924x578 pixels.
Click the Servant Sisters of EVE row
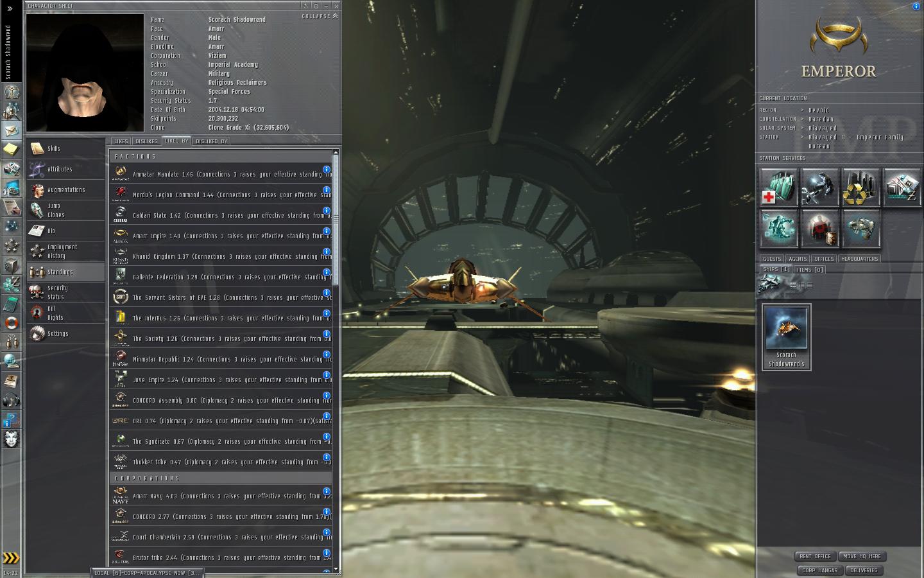coord(221,297)
